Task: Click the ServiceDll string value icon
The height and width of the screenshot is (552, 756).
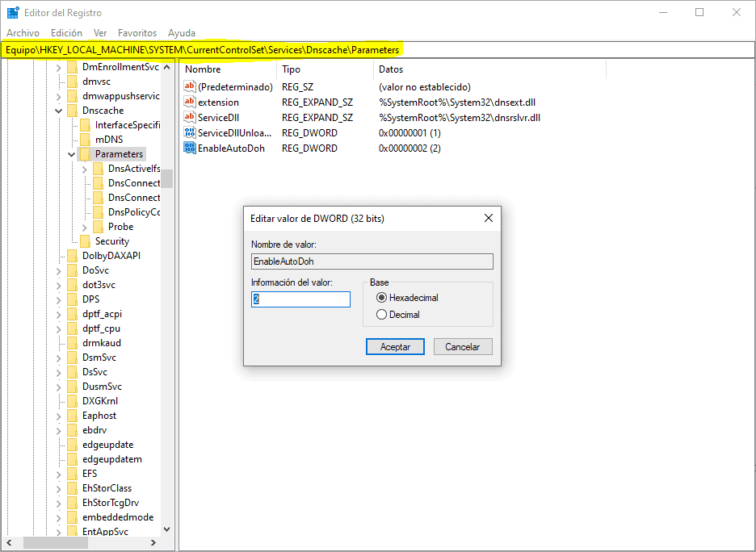Action: click(x=190, y=117)
